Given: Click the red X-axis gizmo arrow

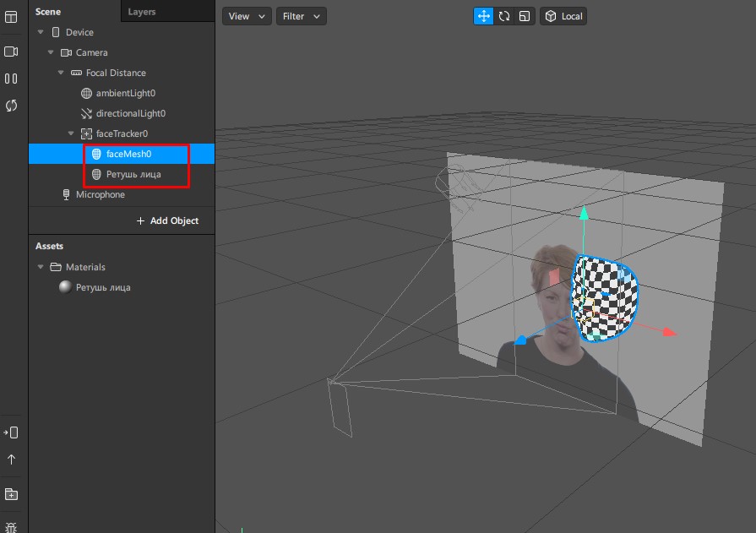Looking at the screenshot, I should coord(669,332).
